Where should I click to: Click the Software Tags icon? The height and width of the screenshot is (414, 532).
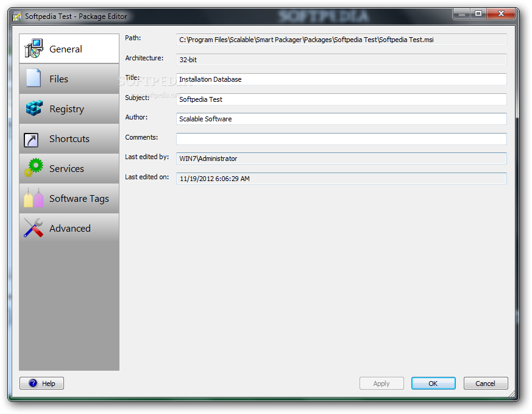(34, 198)
